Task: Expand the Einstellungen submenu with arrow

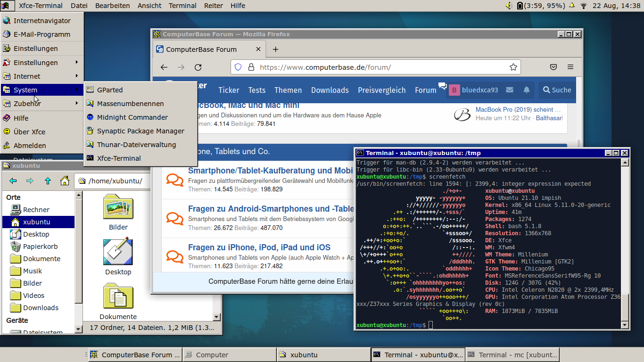Action: (42, 63)
